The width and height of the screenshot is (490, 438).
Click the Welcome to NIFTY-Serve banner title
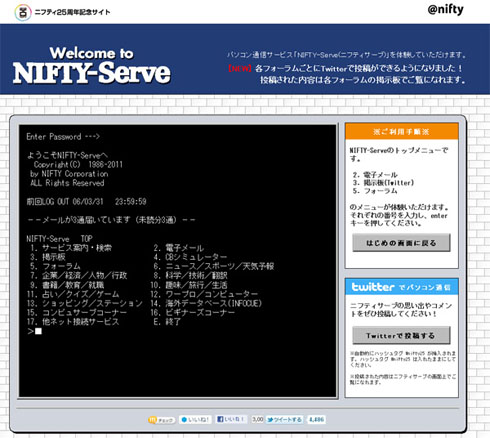click(x=92, y=65)
